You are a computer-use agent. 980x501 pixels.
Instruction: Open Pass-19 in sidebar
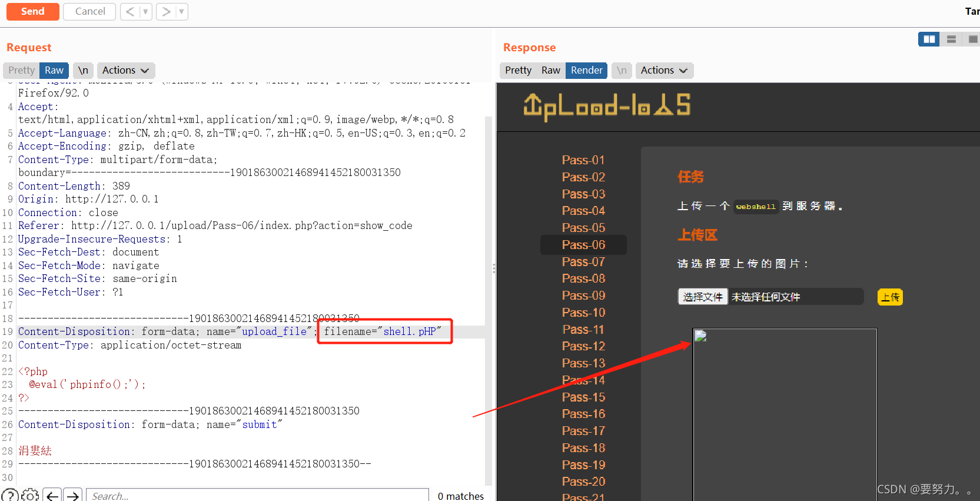[x=583, y=465]
